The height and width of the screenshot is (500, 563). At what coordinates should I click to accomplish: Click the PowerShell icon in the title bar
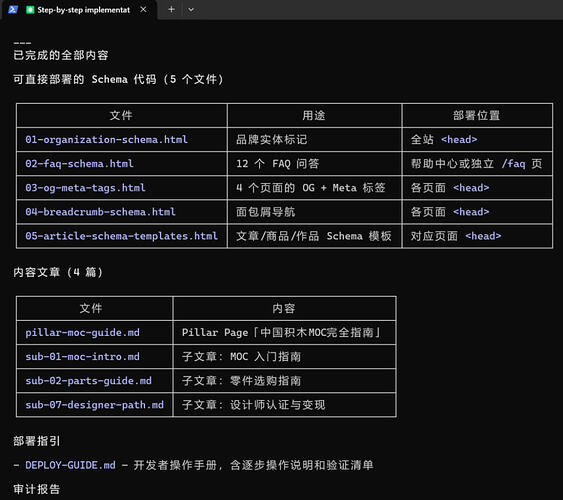[x=13, y=10]
